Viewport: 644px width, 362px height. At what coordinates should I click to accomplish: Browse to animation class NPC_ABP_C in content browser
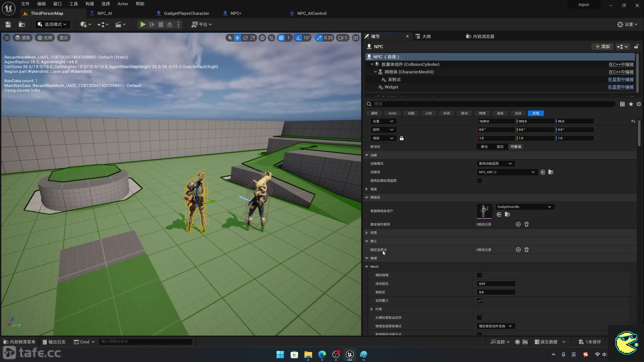tap(551, 172)
